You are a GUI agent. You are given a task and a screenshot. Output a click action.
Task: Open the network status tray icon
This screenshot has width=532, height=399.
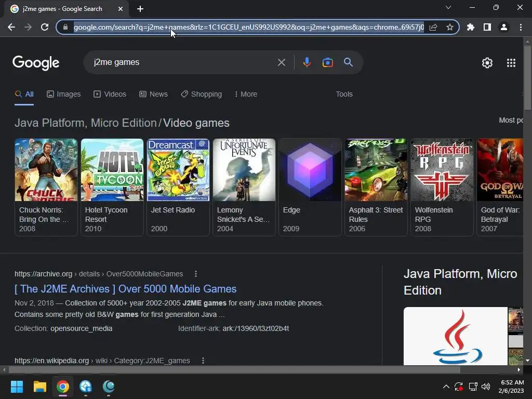473,387
